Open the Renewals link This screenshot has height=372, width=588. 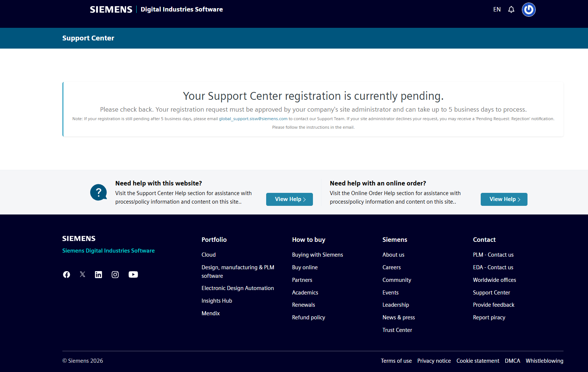pyautogui.click(x=303, y=305)
